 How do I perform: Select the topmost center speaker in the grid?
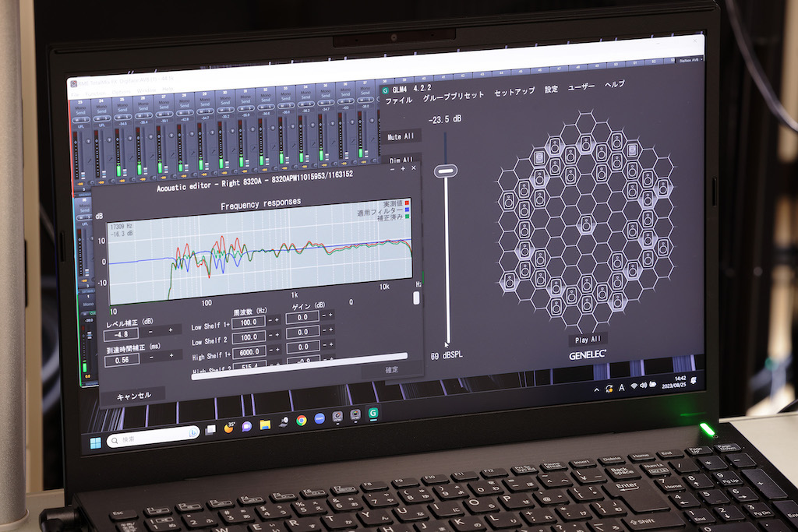[586, 143]
